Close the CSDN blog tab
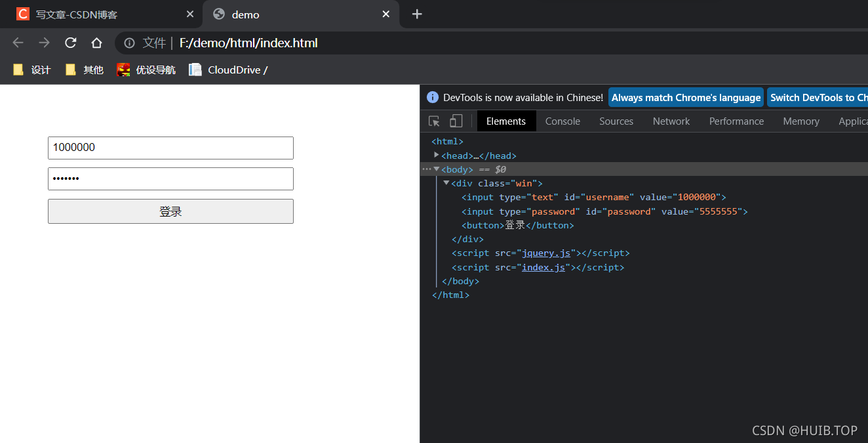Screen dimensions: 868x443 (x=190, y=14)
